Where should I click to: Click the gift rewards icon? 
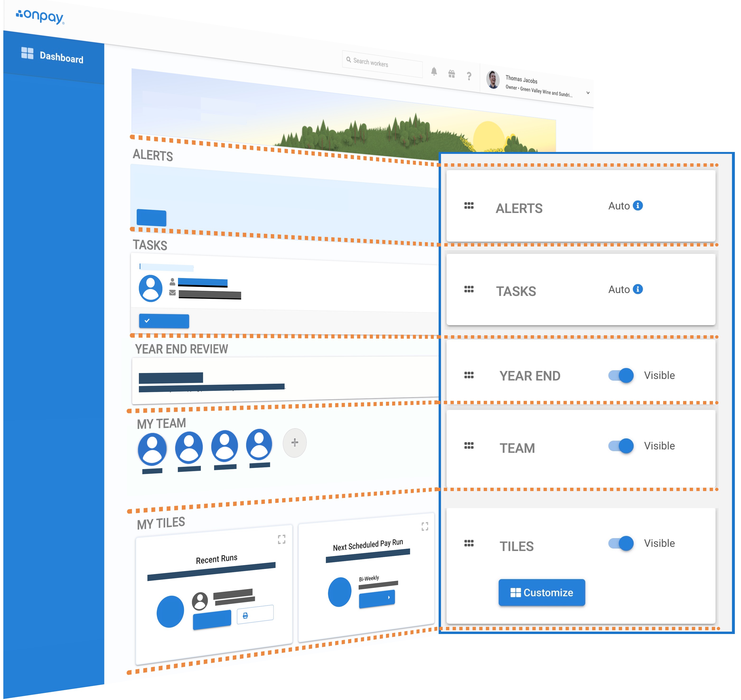click(451, 74)
